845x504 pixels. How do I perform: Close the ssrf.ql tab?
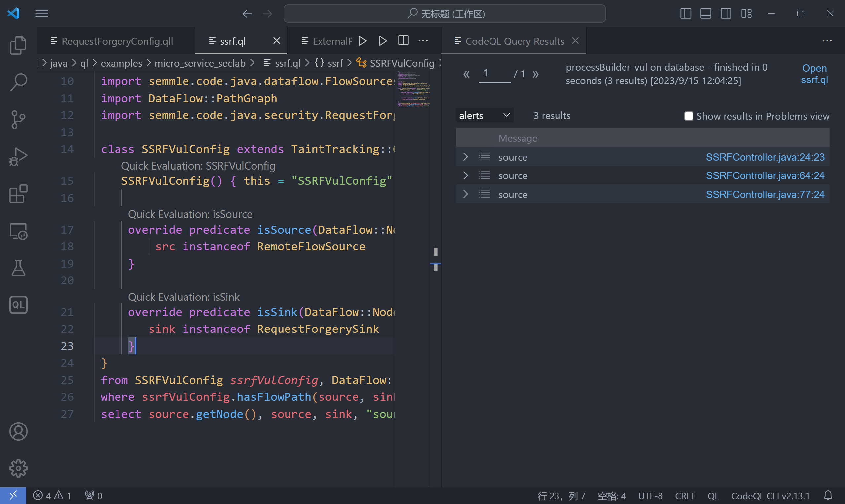pyautogui.click(x=277, y=41)
